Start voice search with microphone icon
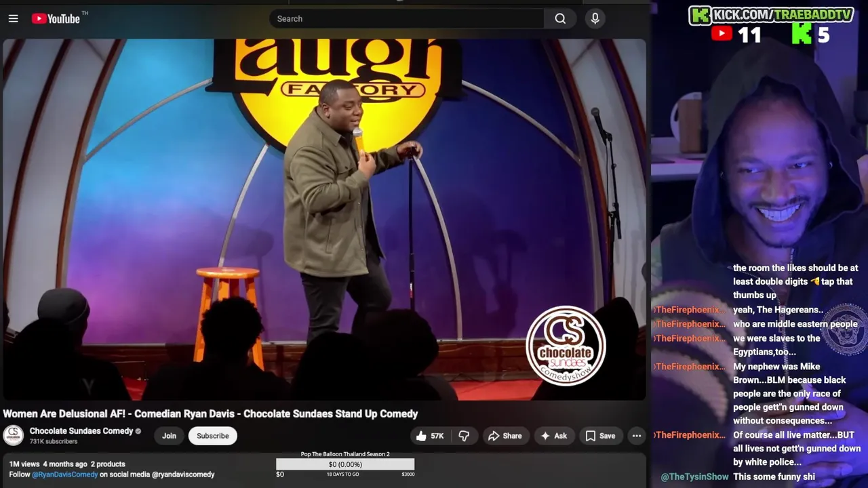 point(595,19)
